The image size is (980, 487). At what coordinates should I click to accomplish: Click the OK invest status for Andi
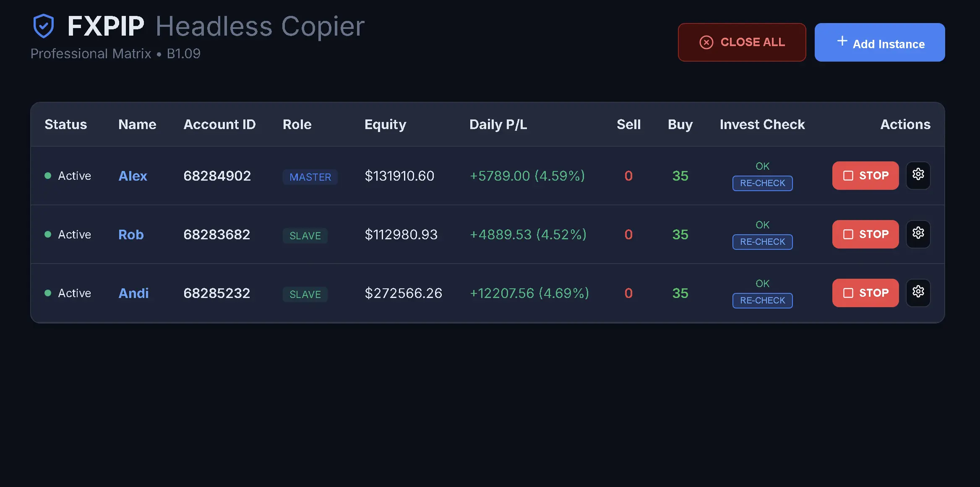click(x=763, y=284)
